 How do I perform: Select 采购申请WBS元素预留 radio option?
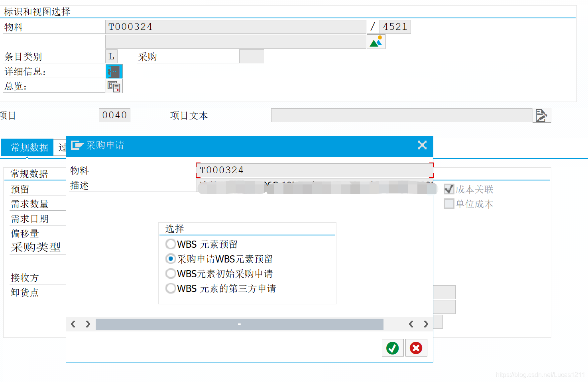pos(171,259)
